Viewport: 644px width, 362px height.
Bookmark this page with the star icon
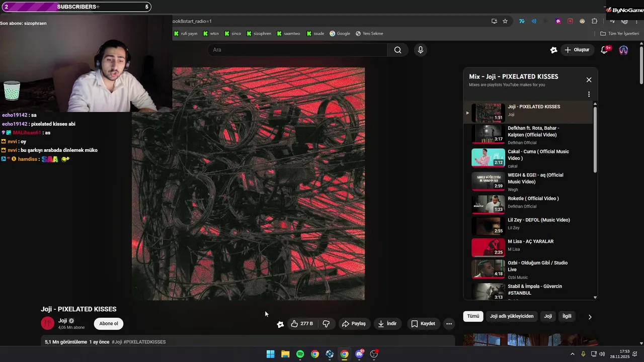pos(505,21)
